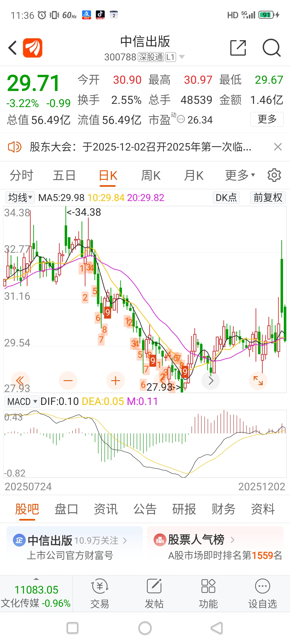Tap the 换手 2.55% turnover value
The image size is (290, 644).
click(x=110, y=100)
